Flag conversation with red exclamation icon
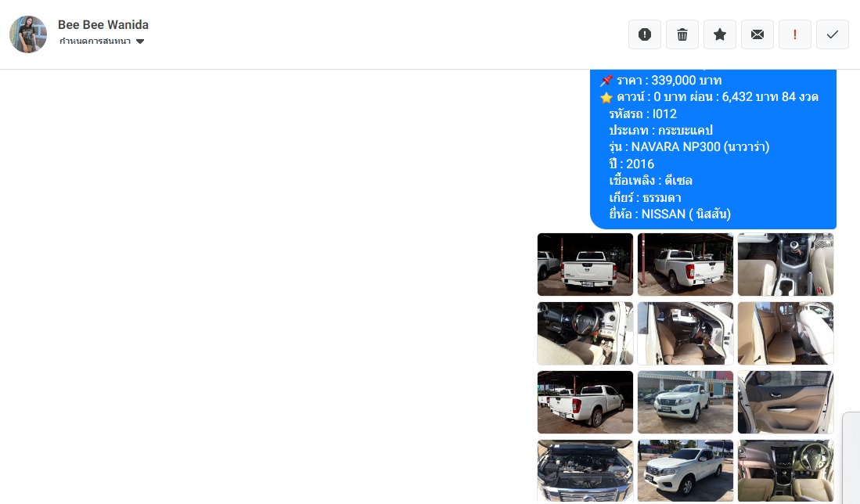860x504 pixels. 795,34
